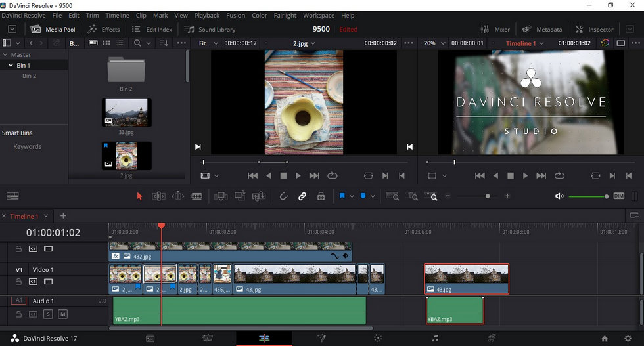Screen dimensions: 644x346
Task: Toggle the DIM audio button
Action: 619,196
